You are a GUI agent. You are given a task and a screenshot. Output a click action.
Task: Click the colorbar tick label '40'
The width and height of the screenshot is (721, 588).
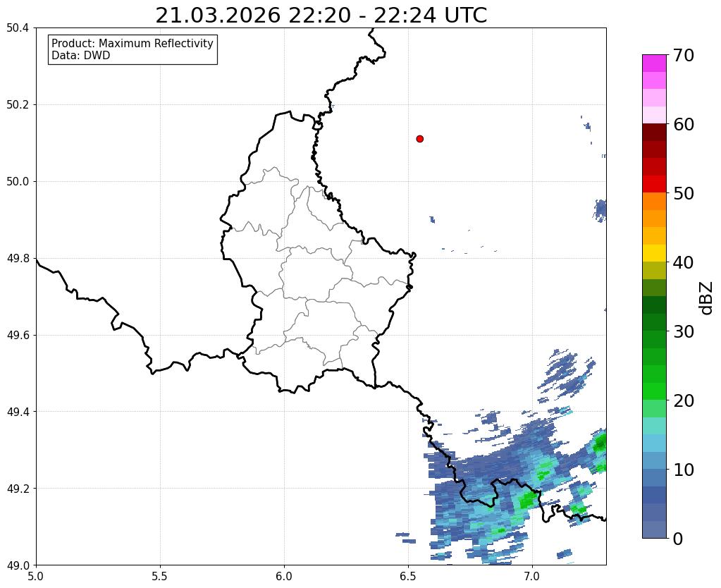coord(684,262)
